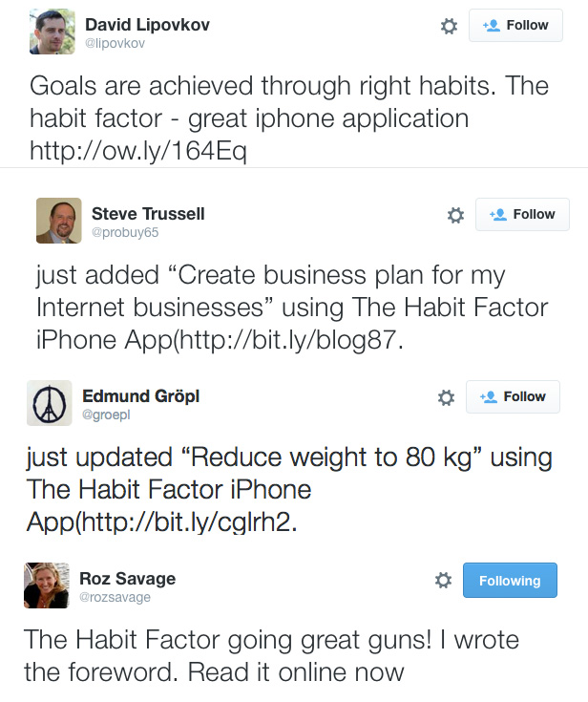
Task: Follow Edmund Gröpl
Action: (x=513, y=396)
